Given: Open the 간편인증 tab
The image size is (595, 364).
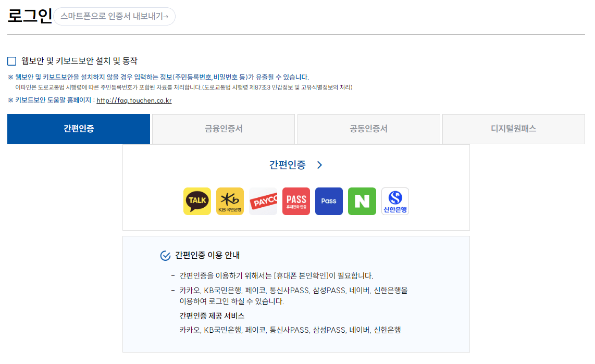Looking at the screenshot, I should pyautogui.click(x=79, y=129).
